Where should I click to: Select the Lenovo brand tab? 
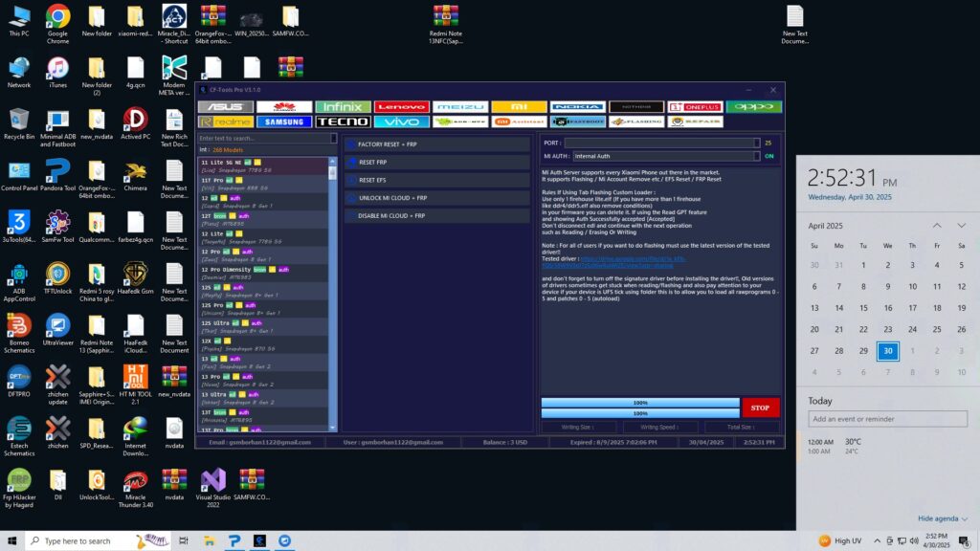(402, 107)
